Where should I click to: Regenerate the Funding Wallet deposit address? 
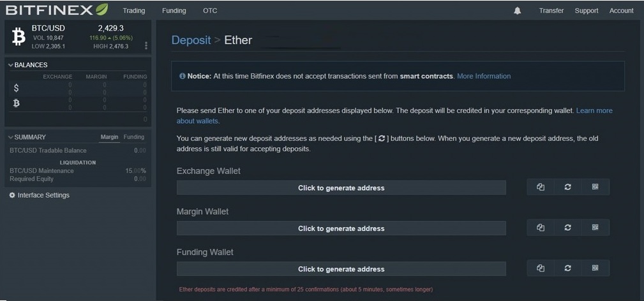(x=567, y=268)
